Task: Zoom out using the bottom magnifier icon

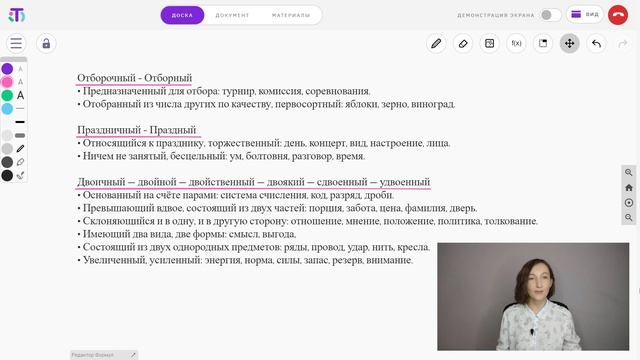Action: point(629,218)
